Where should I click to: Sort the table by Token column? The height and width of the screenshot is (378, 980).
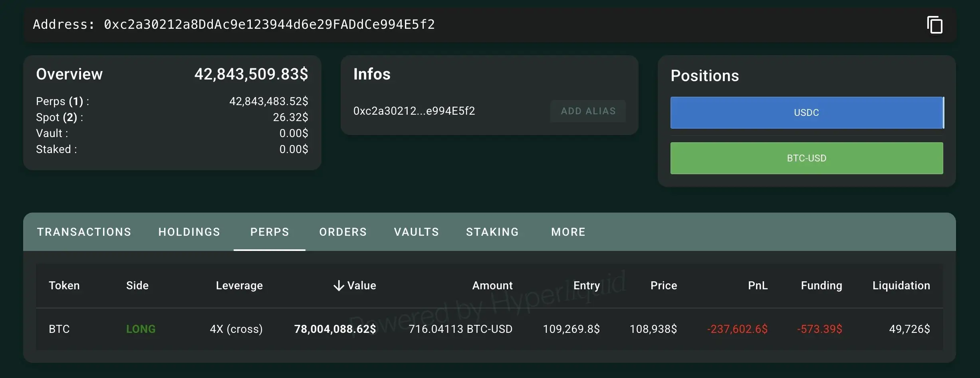point(64,285)
